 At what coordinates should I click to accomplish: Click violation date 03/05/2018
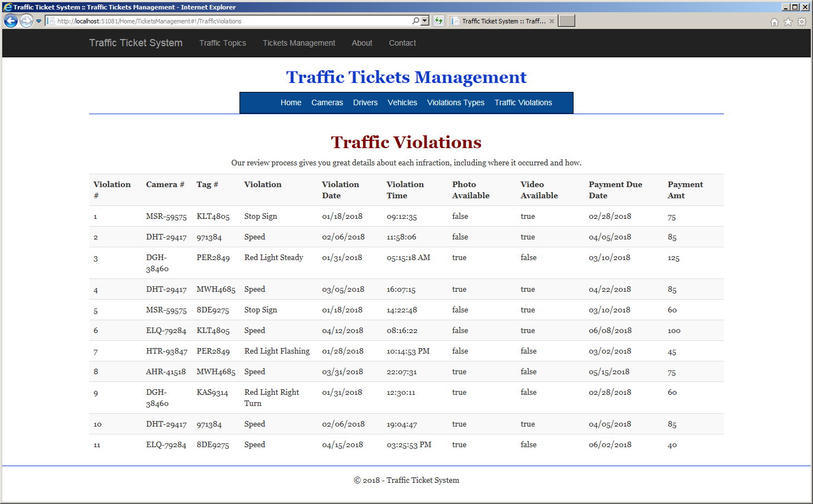[343, 290]
